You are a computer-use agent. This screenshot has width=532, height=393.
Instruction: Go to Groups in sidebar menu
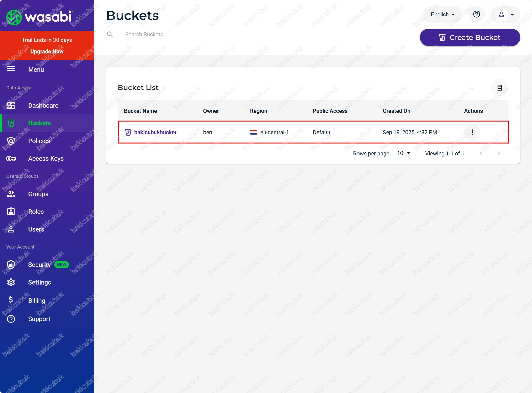click(38, 194)
